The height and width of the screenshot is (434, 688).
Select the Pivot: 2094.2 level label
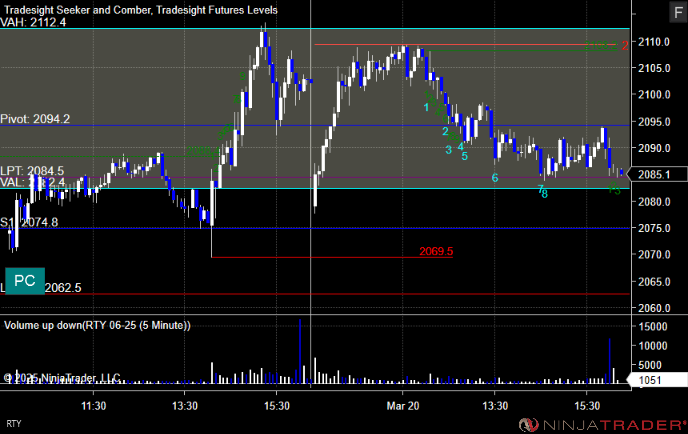coord(35,119)
